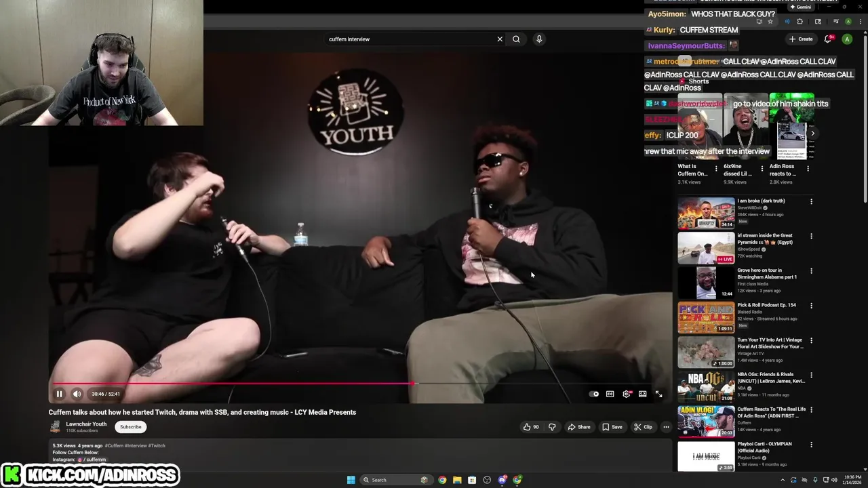
Task: Open Gemini in the Chrome title bar
Action: tap(801, 7)
